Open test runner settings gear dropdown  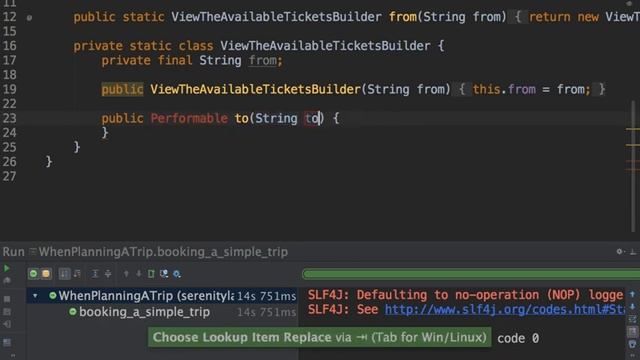[x=177, y=274]
